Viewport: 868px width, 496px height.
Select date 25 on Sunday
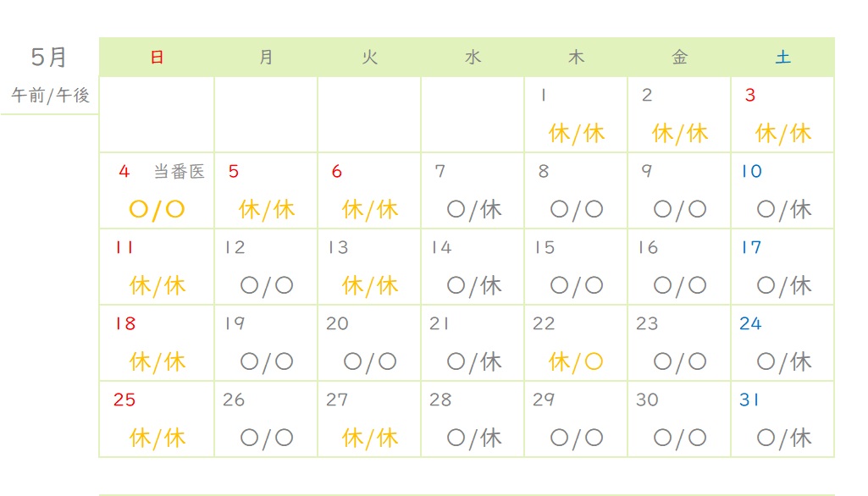[124, 400]
